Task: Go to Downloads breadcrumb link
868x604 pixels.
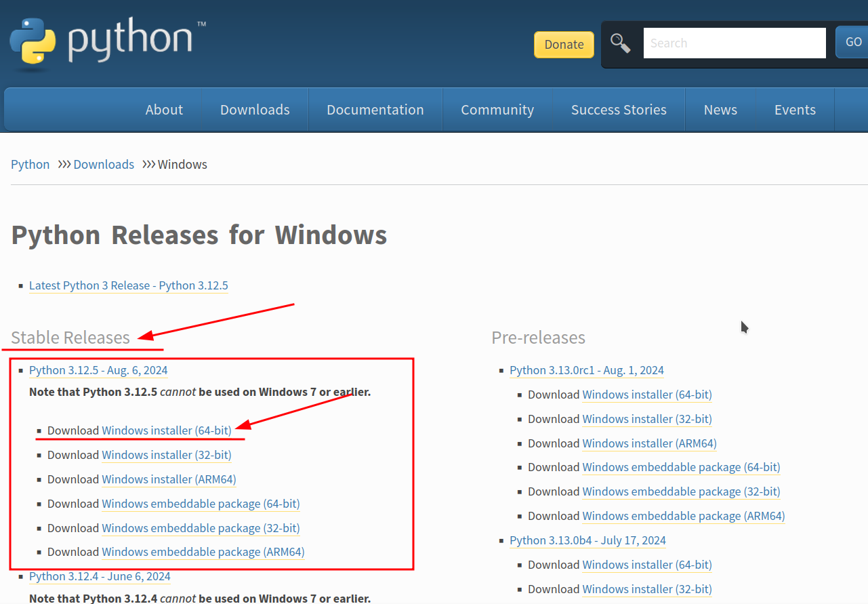Action: click(x=104, y=165)
